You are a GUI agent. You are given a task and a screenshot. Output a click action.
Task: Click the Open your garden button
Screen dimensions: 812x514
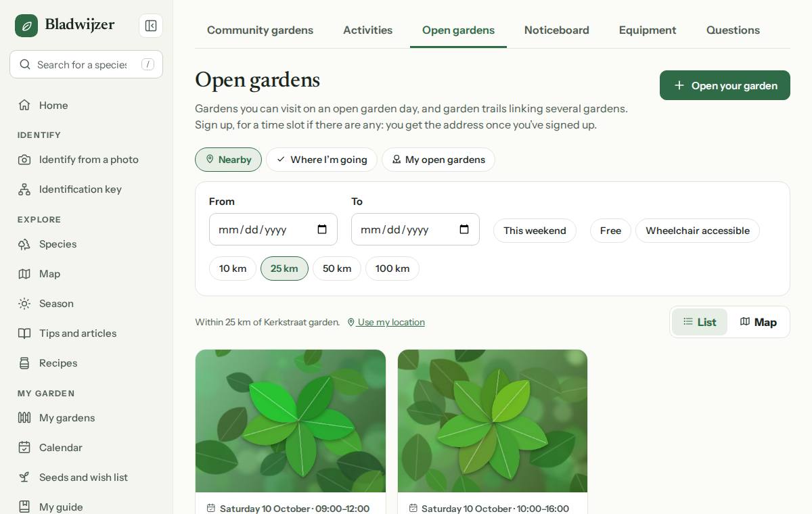725,85
